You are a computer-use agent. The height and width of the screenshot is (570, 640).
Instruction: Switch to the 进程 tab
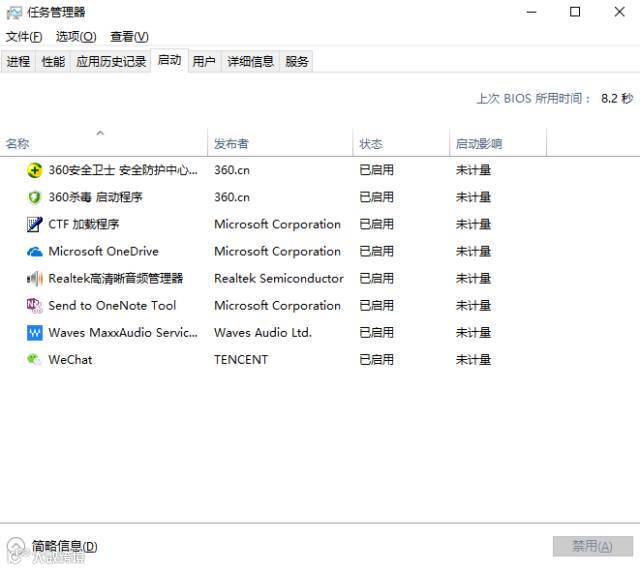click(18, 62)
